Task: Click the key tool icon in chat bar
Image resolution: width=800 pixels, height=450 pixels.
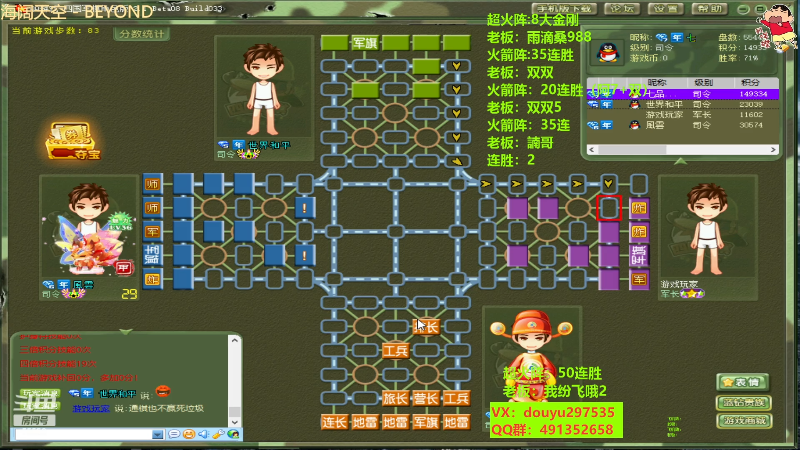Action: click(218, 434)
